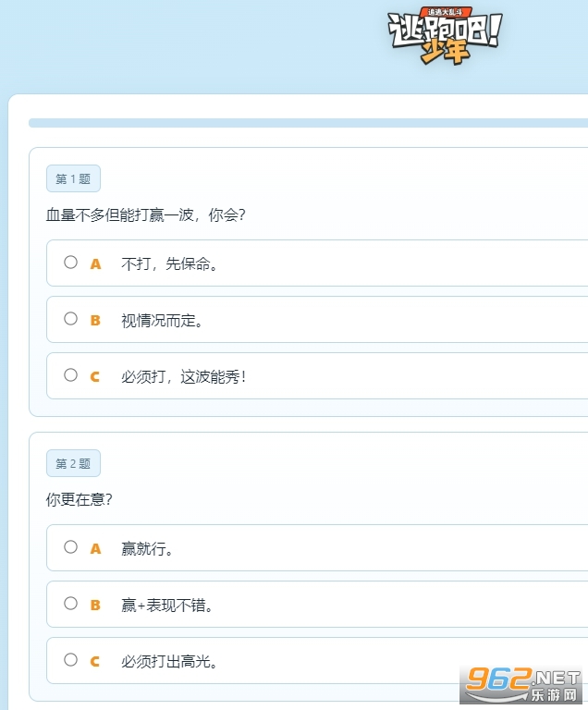Click the 第 1 题 question badge
Viewport: 588px width, 710px height.
[x=73, y=179]
